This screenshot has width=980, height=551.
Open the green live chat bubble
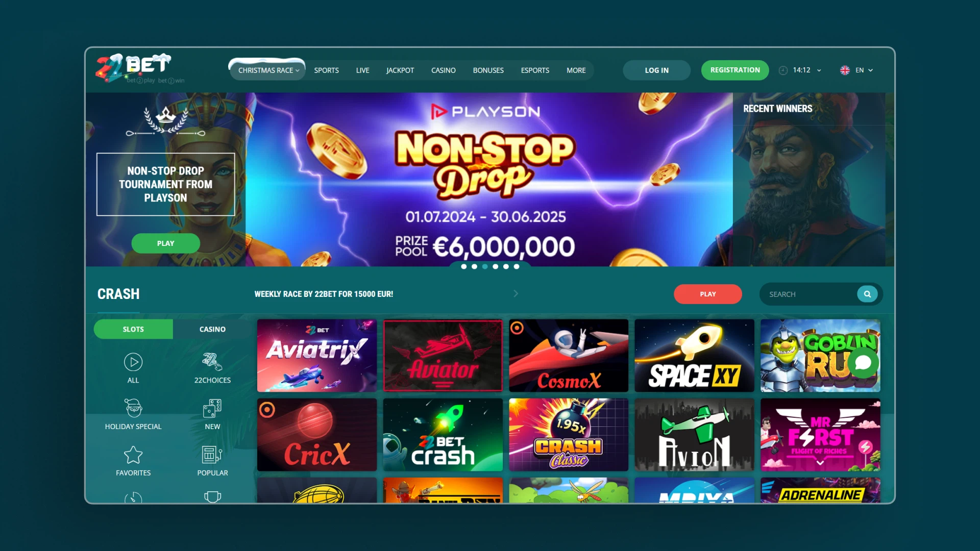(x=863, y=363)
